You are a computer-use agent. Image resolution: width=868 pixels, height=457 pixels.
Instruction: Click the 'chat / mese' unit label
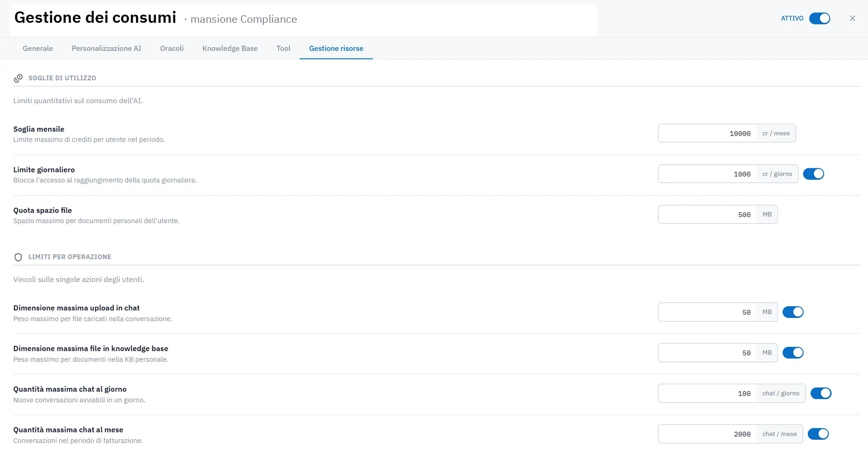780,435
